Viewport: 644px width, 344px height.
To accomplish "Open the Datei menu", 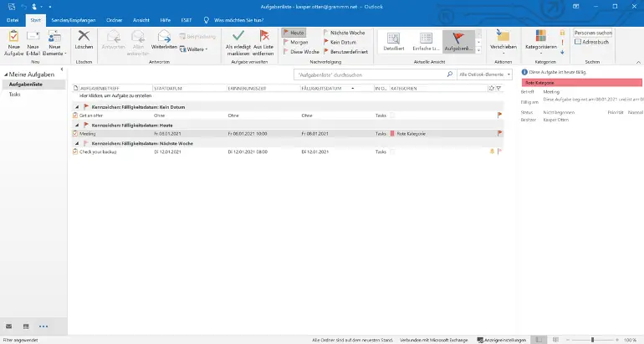I will click(13, 18).
